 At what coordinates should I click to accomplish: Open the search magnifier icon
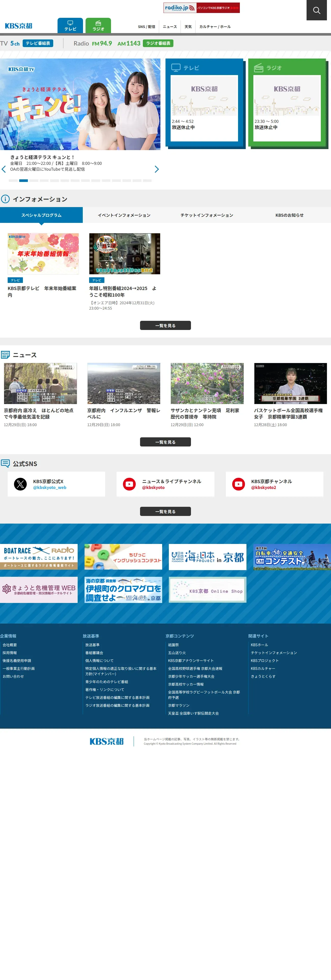316,10
